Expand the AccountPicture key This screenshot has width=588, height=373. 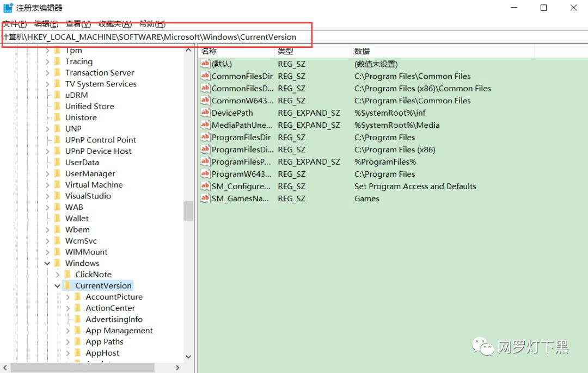[68, 297]
